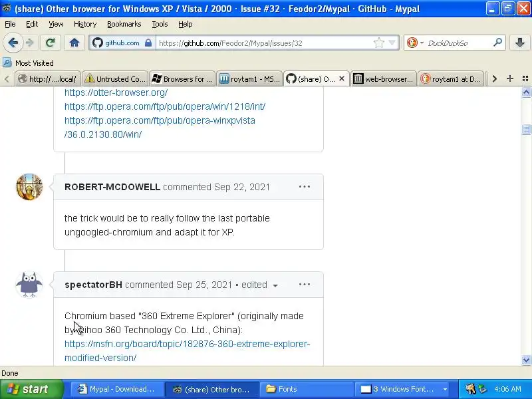Image resolution: width=532 pixels, height=399 pixels.
Task: Open spectatorBH's profile name link
Action: tap(93, 285)
